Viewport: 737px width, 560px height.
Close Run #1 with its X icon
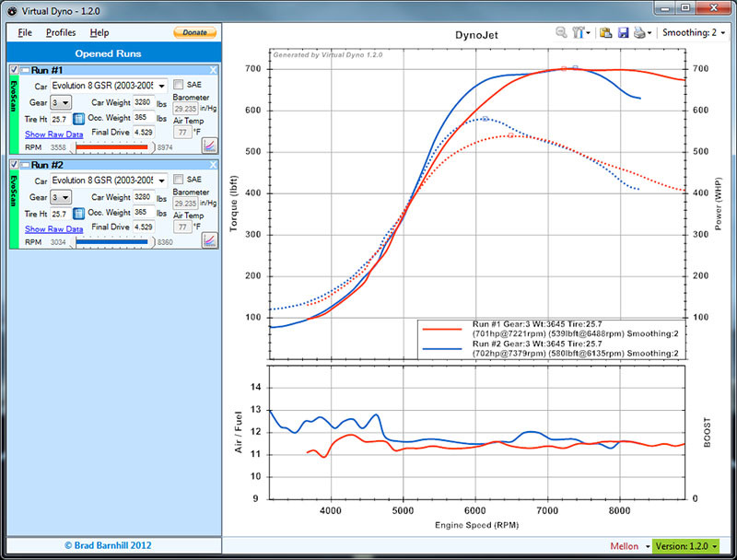point(213,70)
